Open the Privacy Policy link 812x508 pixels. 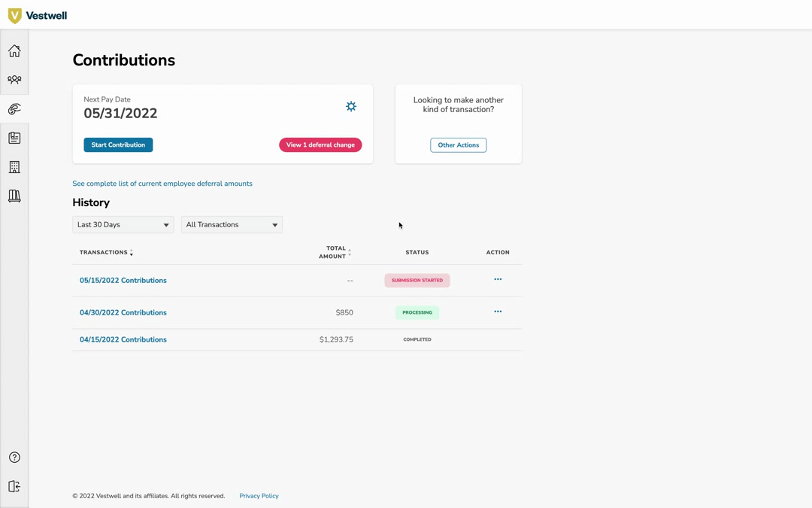click(x=259, y=495)
